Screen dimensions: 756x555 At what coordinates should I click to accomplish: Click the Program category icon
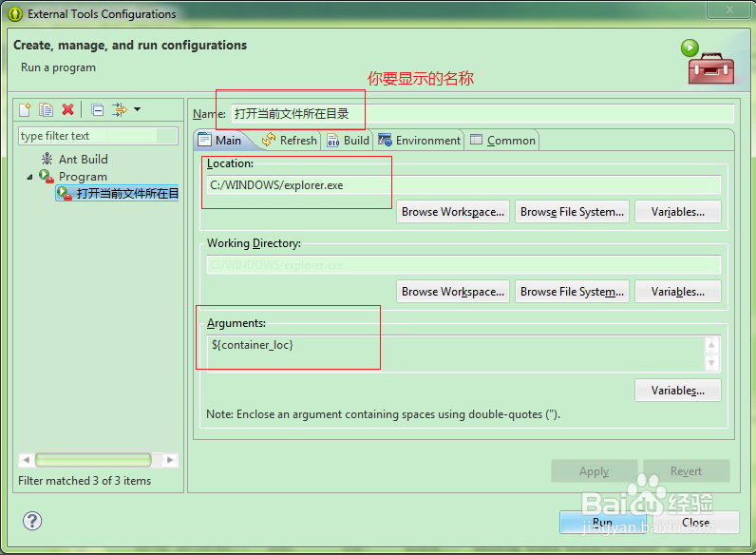(47, 176)
